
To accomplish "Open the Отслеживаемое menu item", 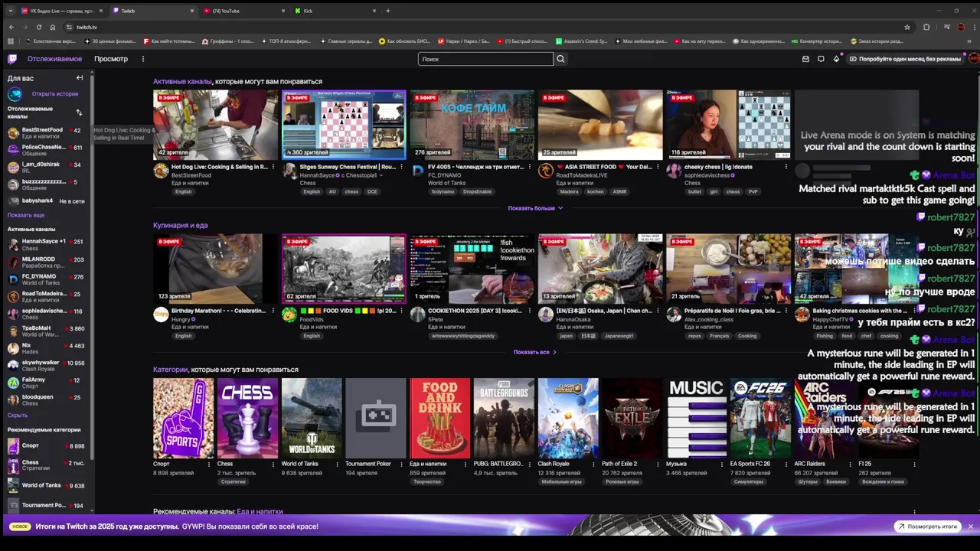I will click(x=54, y=59).
